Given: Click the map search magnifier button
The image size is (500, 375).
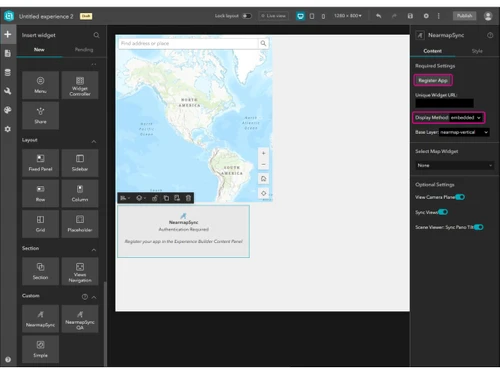Looking at the screenshot, I should click(263, 43).
